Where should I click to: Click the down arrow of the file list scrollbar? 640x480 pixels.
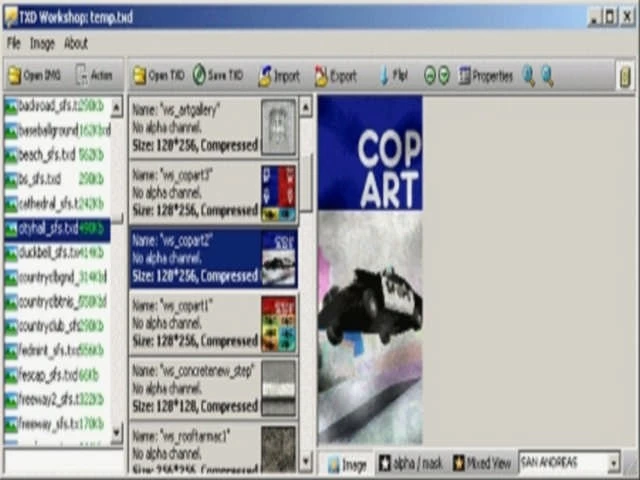117,433
